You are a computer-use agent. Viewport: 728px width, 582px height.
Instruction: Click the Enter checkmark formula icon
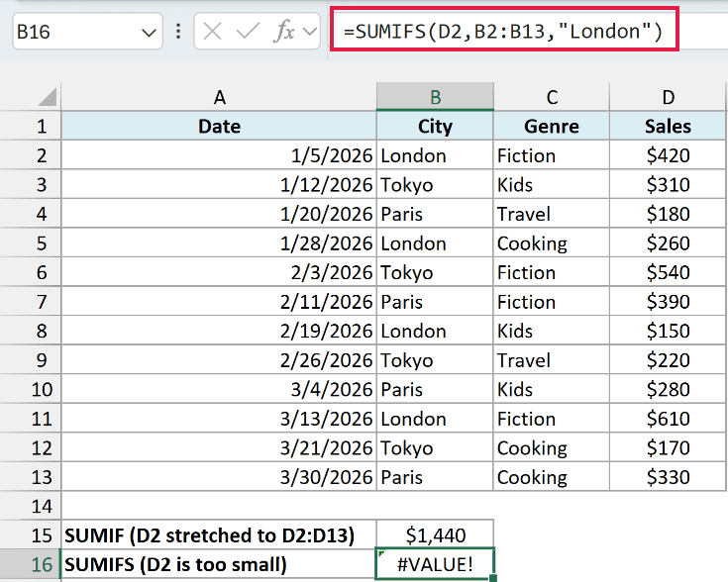(x=248, y=32)
